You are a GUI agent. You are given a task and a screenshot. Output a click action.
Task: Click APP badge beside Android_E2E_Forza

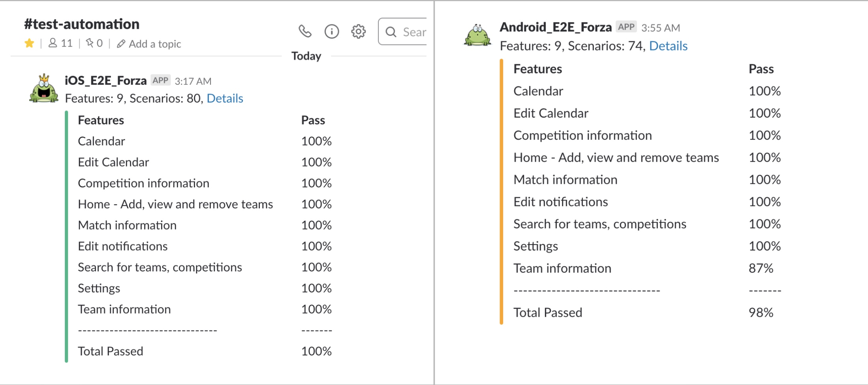[x=626, y=27]
